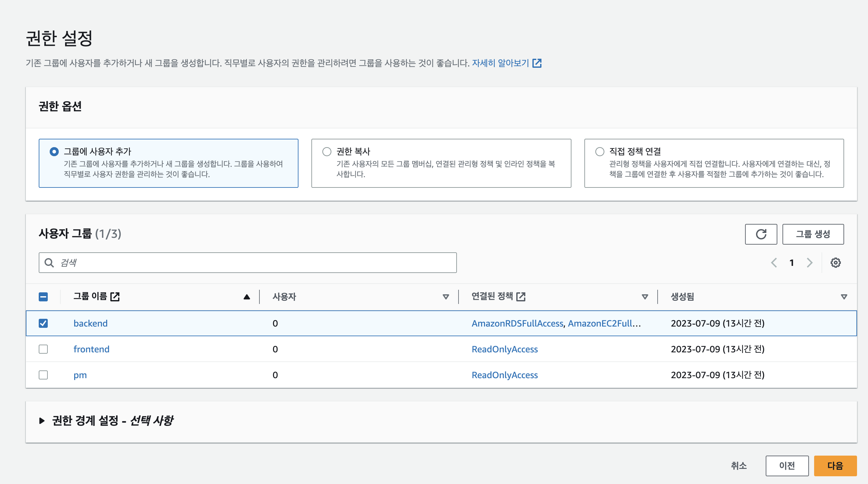
Task: Select the 직접 정책 연결 radio option
Action: (600, 152)
